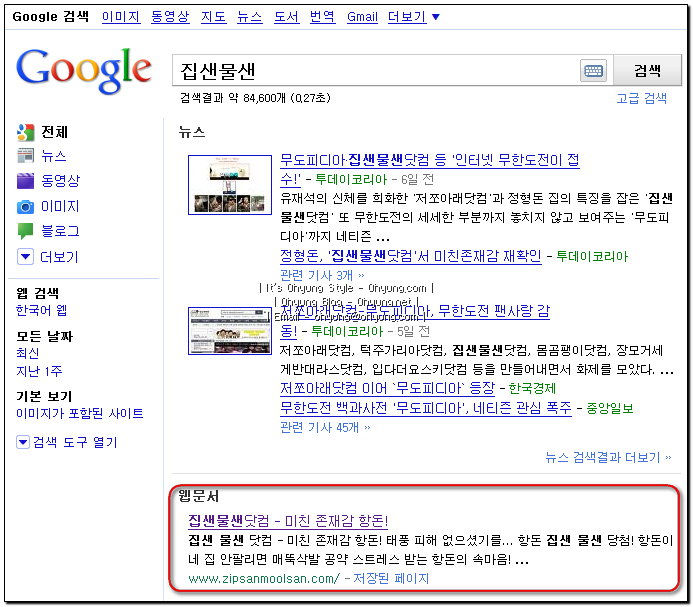This screenshot has width=693, height=607.
Task: Select 동영상 text in the sidebar
Action: pyautogui.click(x=61, y=180)
